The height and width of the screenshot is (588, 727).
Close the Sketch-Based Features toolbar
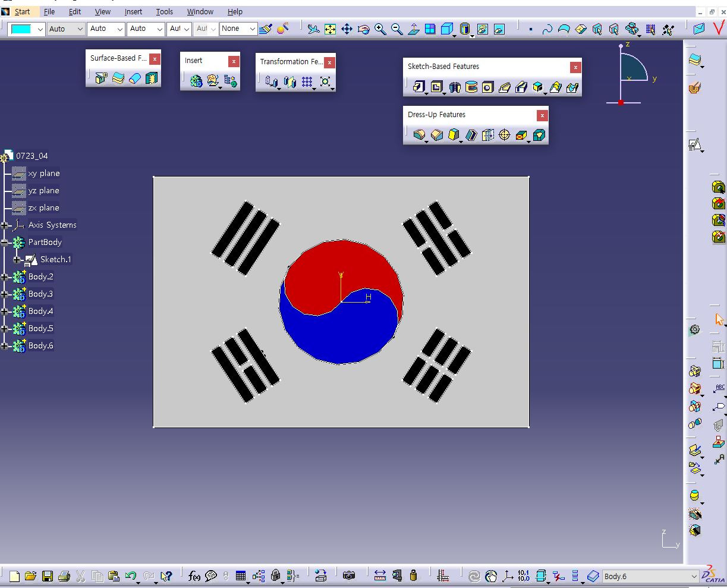pyautogui.click(x=575, y=67)
